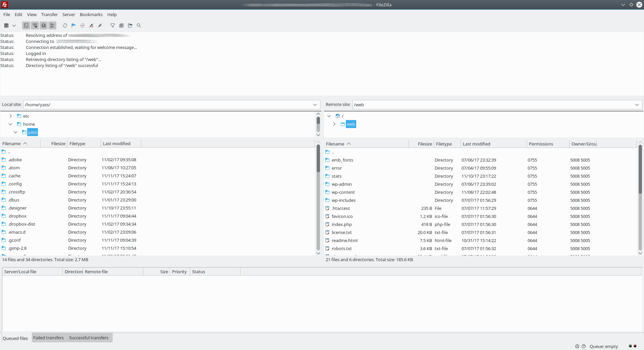Collapse the remote root folder
The width and height of the screenshot is (644, 350).
click(x=329, y=116)
